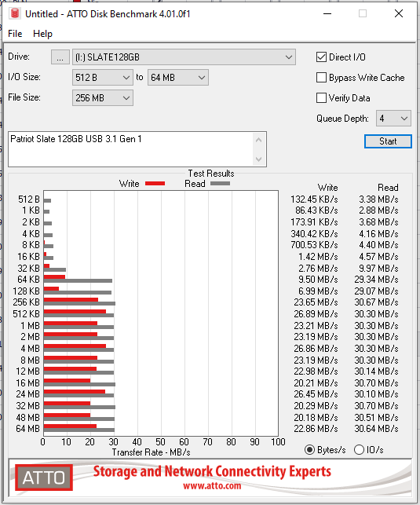Click the 30.67 MB/s read value
The height and width of the screenshot is (505, 420).
[376, 302]
